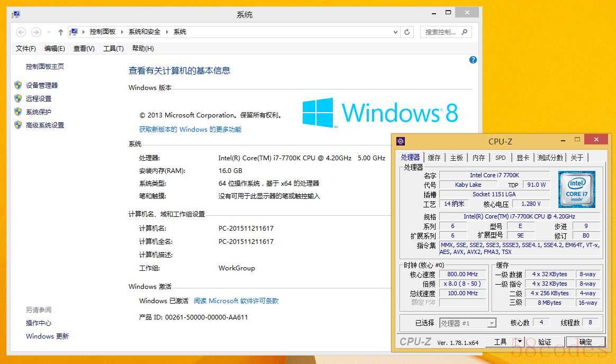
Task: Switch to the 測试分數 tab in CPU-Z
Action: 550,158
